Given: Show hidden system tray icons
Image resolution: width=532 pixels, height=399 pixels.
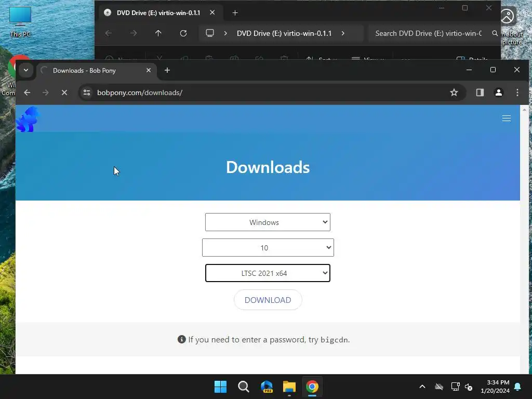Looking at the screenshot, I should pyautogui.click(x=422, y=387).
